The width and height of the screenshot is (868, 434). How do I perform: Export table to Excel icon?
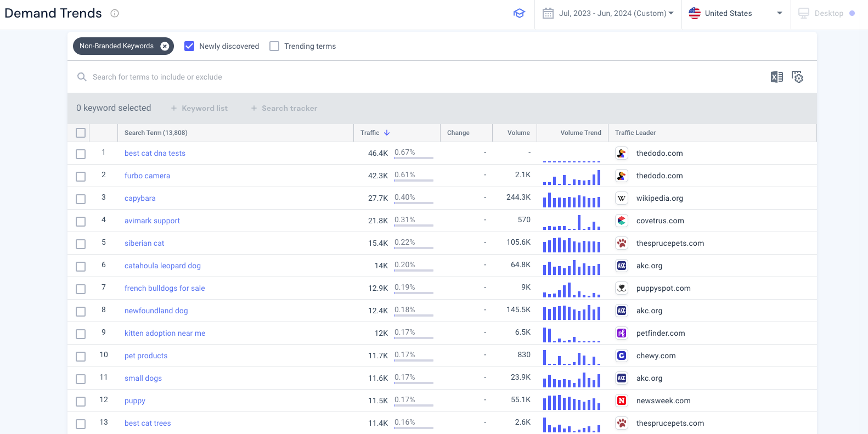(777, 77)
